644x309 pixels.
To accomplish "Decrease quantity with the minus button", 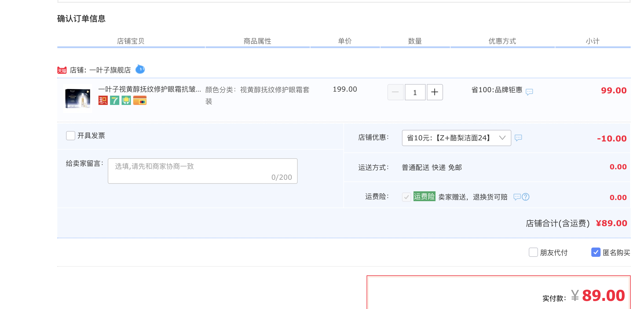I will [395, 92].
